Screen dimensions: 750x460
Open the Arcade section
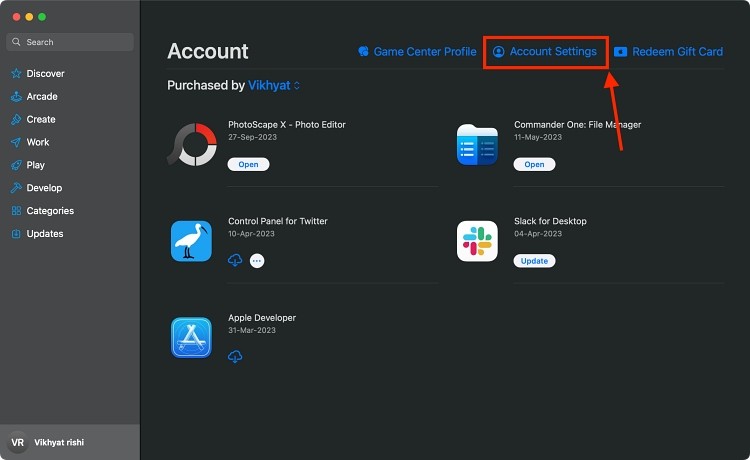42,96
